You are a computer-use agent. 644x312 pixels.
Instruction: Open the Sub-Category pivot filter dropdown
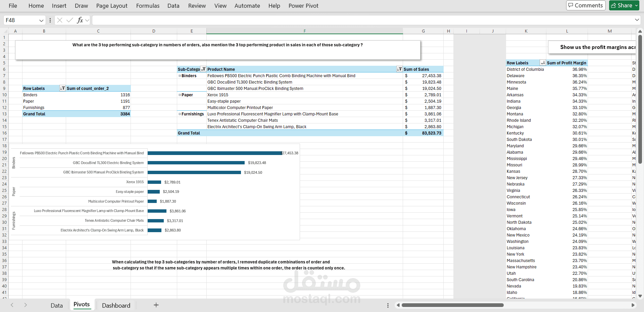(x=203, y=69)
